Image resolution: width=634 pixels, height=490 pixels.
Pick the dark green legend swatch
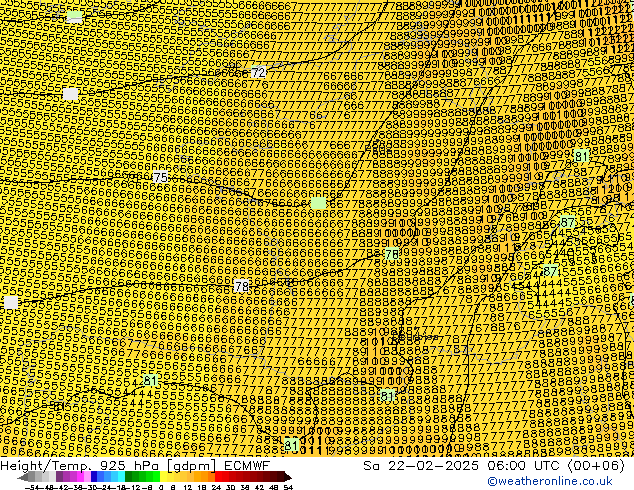point(128,477)
